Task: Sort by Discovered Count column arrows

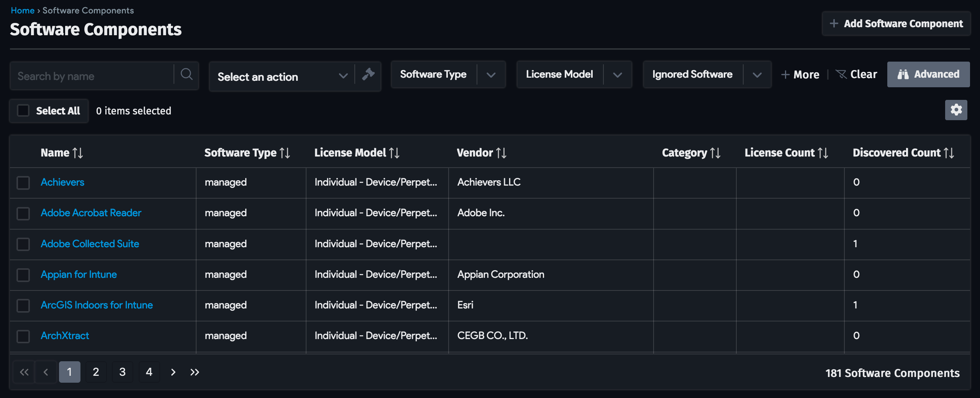Action: (x=949, y=153)
